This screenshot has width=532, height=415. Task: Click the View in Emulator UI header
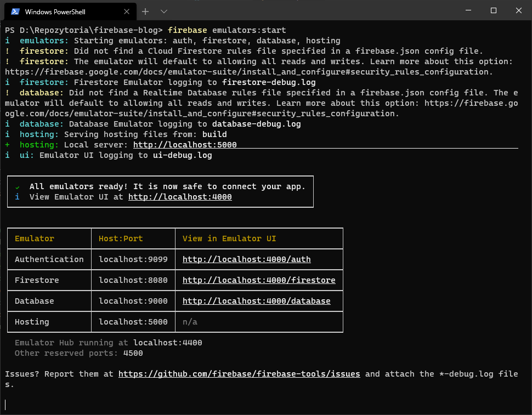click(229, 238)
